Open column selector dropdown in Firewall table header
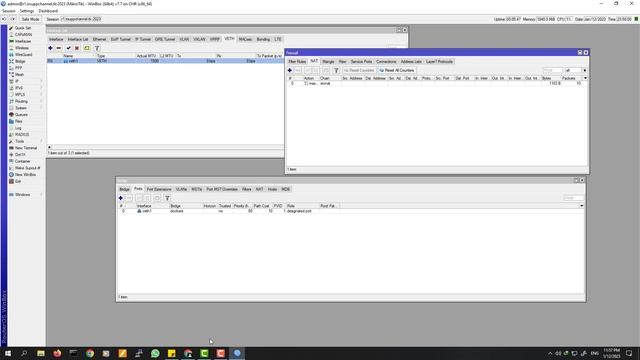 point(585,78)
